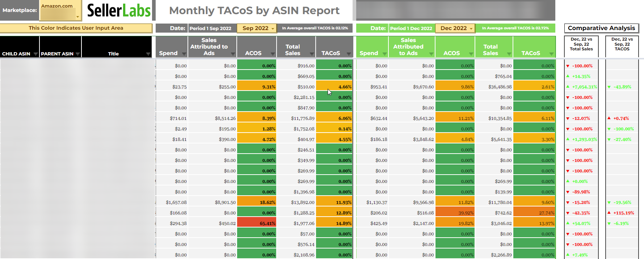Image resolution: width=644 pixels, height=259 pixels.
Task: Expand the Marketplace Amazon.com dropdown
Action: click(x=77, y=17)
